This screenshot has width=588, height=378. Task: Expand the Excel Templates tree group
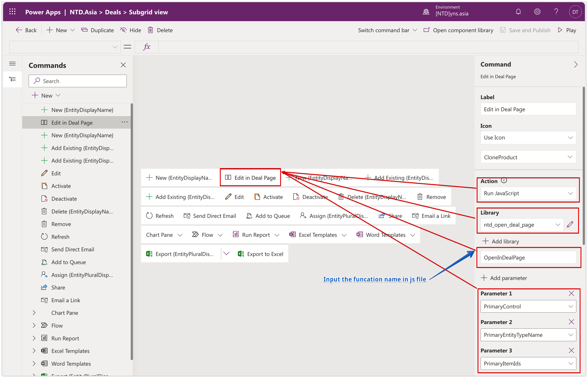(x=34, y=351)
